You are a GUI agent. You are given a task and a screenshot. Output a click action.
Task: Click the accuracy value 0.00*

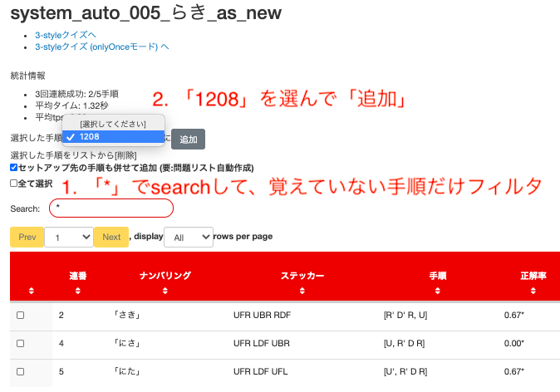[514, 343]
